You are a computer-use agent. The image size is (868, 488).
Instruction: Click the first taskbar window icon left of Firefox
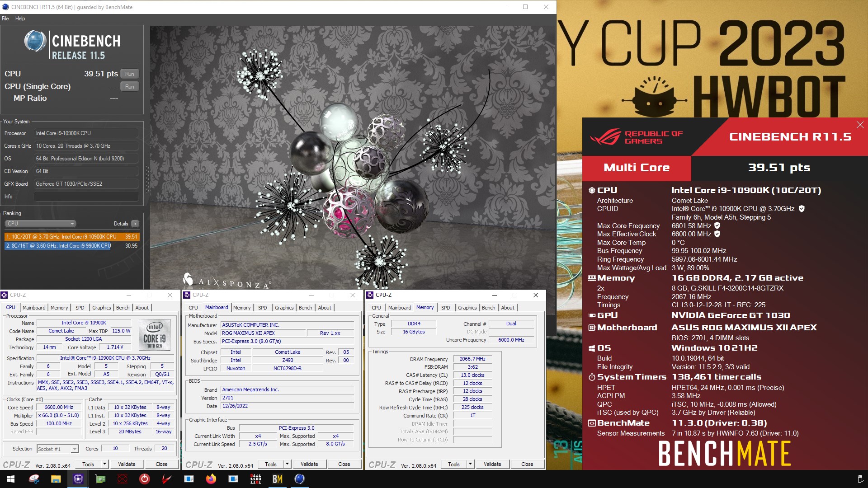click(189, 479)
